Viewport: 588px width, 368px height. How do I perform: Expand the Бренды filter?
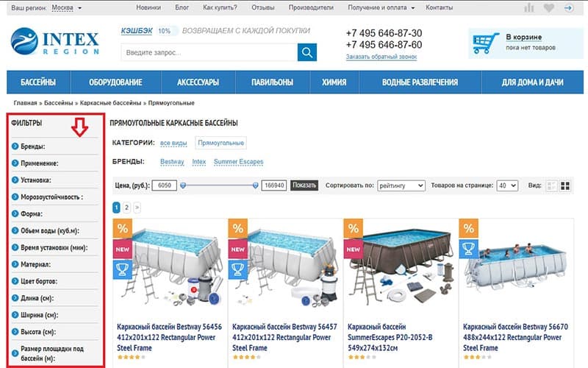click(54, 146)
